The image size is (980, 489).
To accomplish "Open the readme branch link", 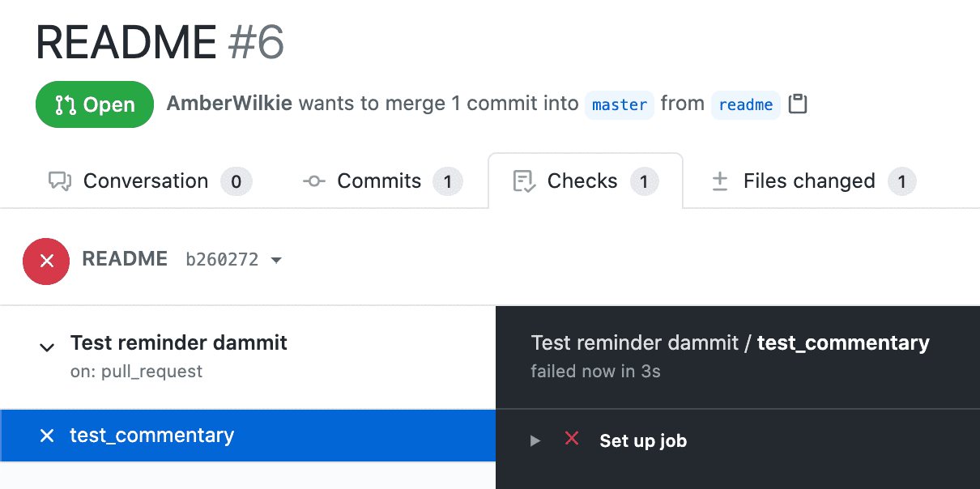I will pos(745,104).
